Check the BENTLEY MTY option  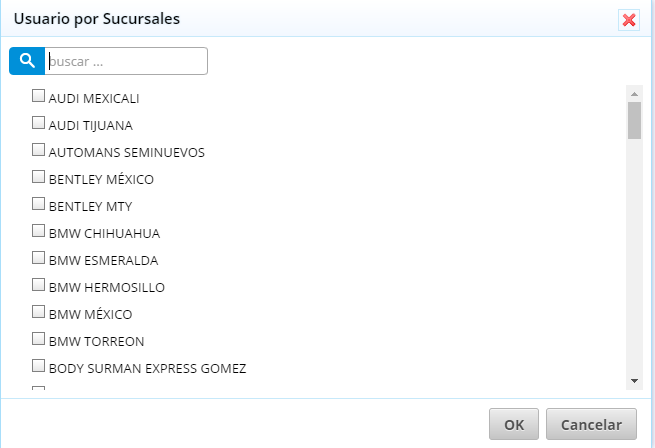pyautogui.click(x=38, y=204)
